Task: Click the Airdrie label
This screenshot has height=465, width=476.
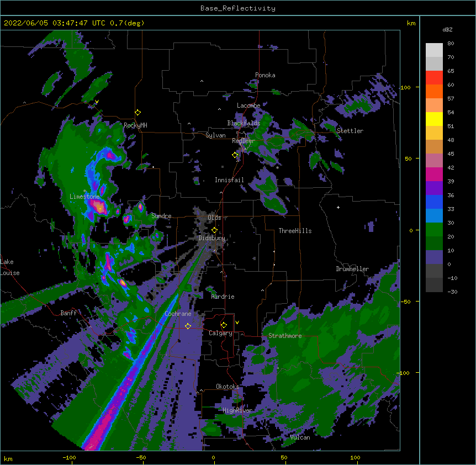Action: (223, 297)
